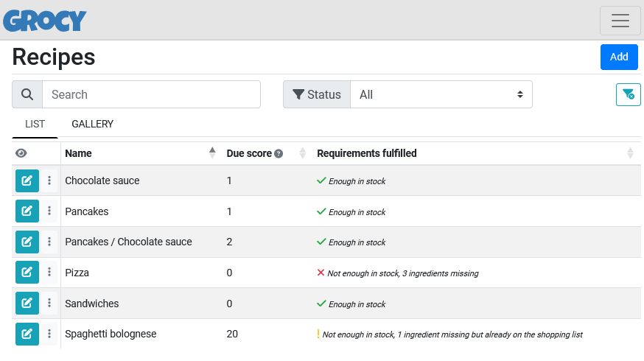Viewport: 644px width, 361px height.
Task: Select the List tab
Action: pyautogui.click(x=35, y=124)
